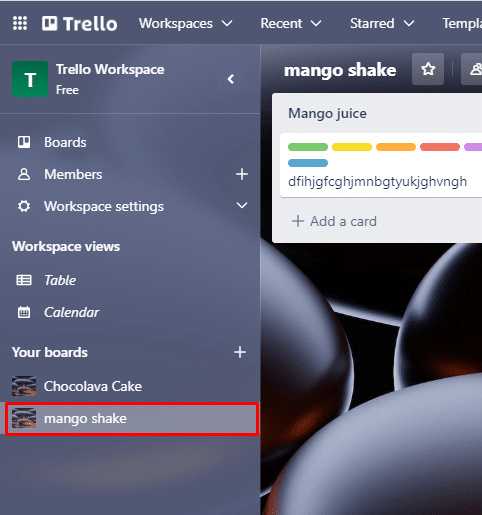This screenshot has width=482, height=515.
Task: Open the Recent dropdown
Action: point(291,23)
